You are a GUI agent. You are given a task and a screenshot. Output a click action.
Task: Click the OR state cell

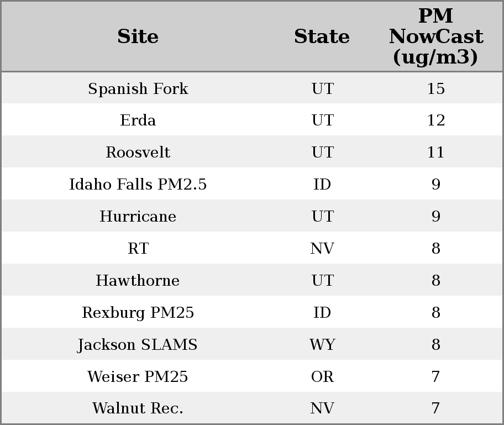(x=322, y=377)
